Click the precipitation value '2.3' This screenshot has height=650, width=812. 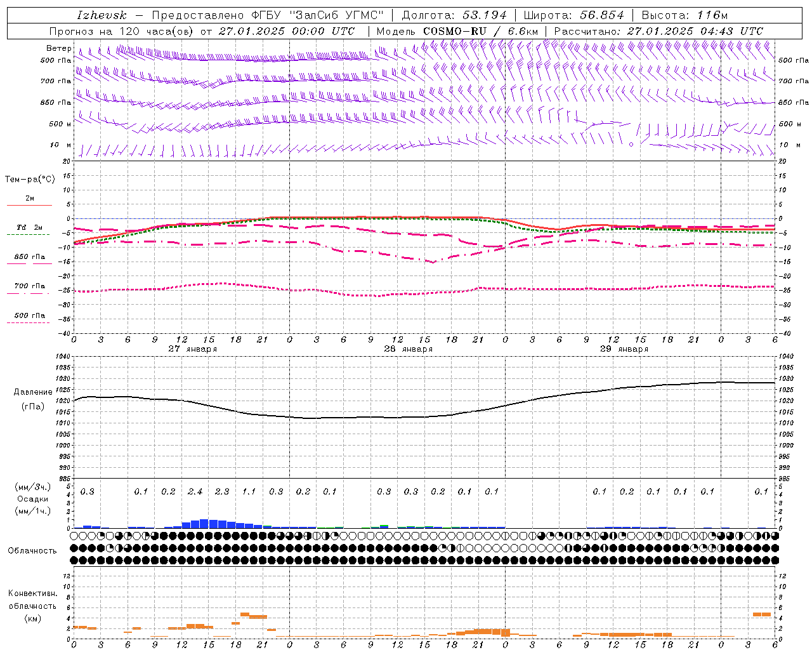(x=222, y=492)
